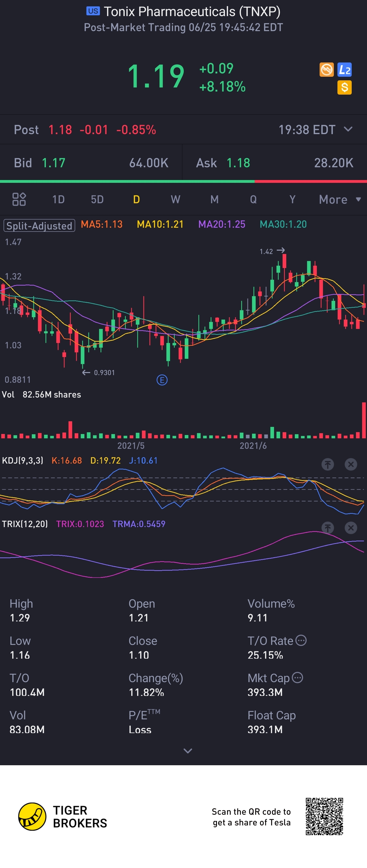Tap the Close 1.10 stat
Viewport: 367px width, 868px height.
143,648
